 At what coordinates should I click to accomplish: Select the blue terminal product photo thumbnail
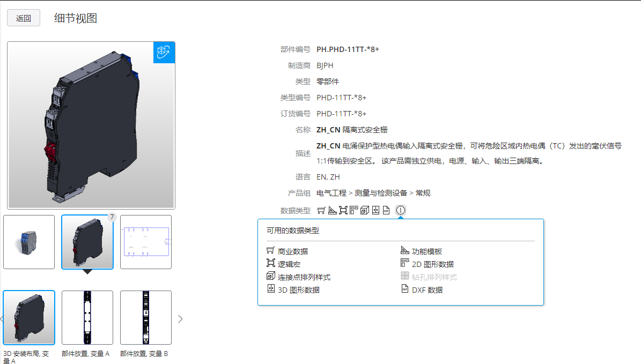tap(29, 242)
